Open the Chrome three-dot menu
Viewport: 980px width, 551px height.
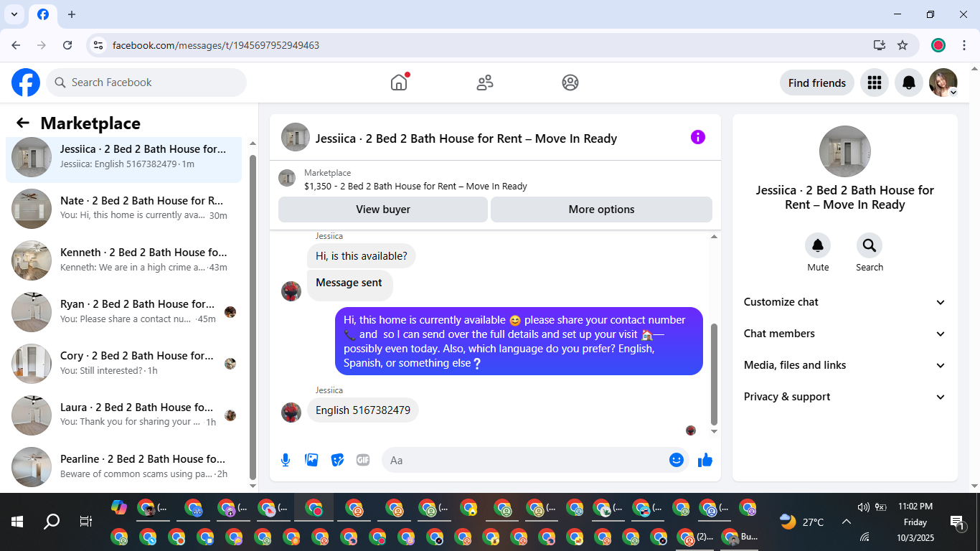(964, 45)
